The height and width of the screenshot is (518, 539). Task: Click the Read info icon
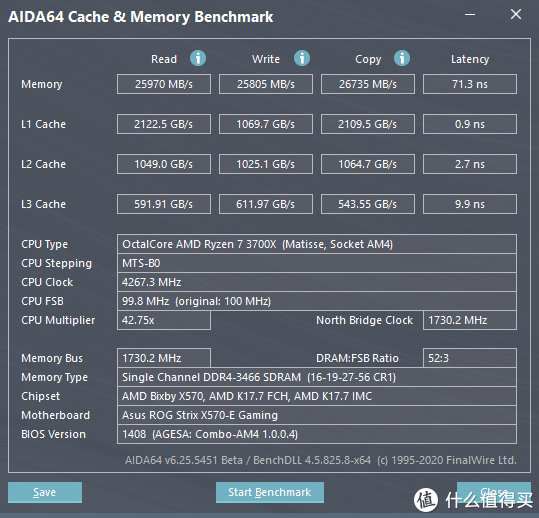(x=198, y=58)
